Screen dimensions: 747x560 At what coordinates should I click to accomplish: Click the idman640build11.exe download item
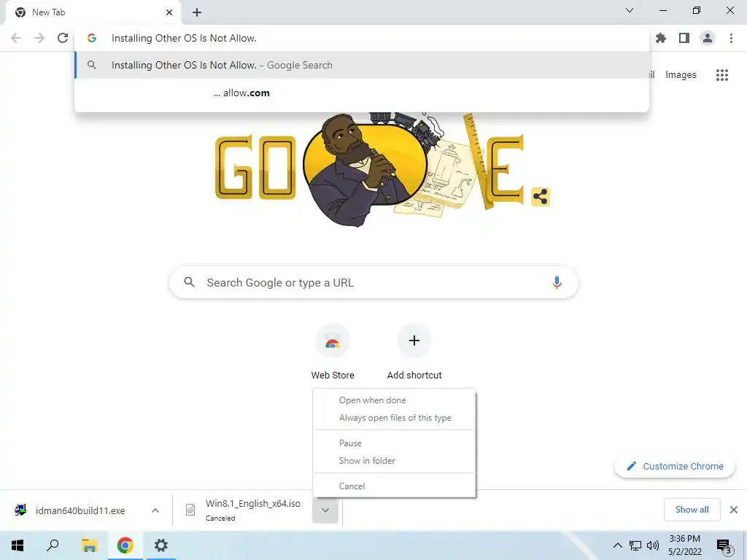[x=72, y=510]
